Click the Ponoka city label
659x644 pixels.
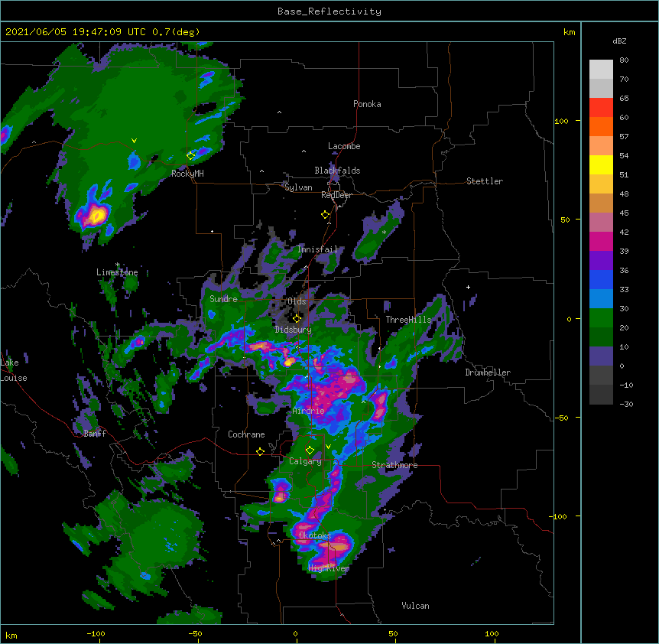pos(367,104)
